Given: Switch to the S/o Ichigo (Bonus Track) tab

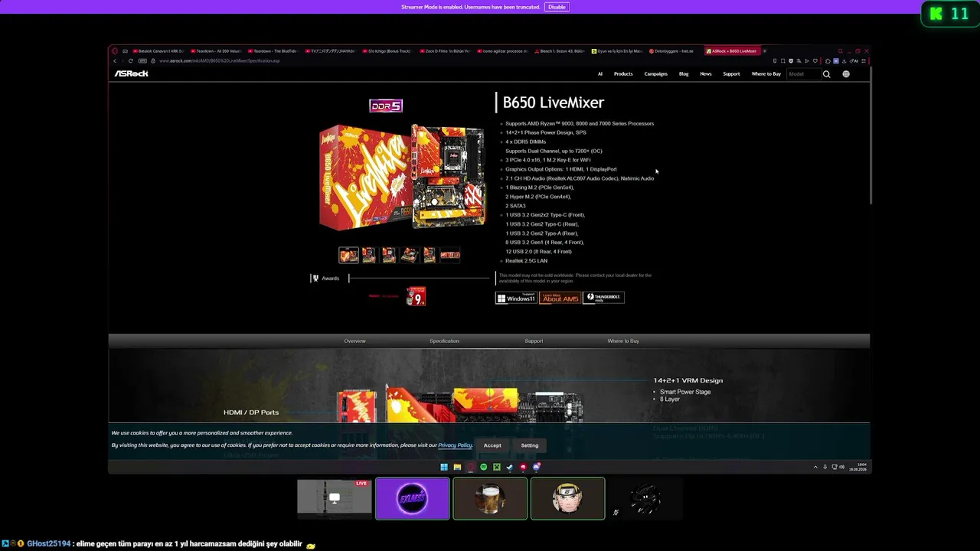Looking at the screenshot, I should pyautogui.click(x=387, y=51).
